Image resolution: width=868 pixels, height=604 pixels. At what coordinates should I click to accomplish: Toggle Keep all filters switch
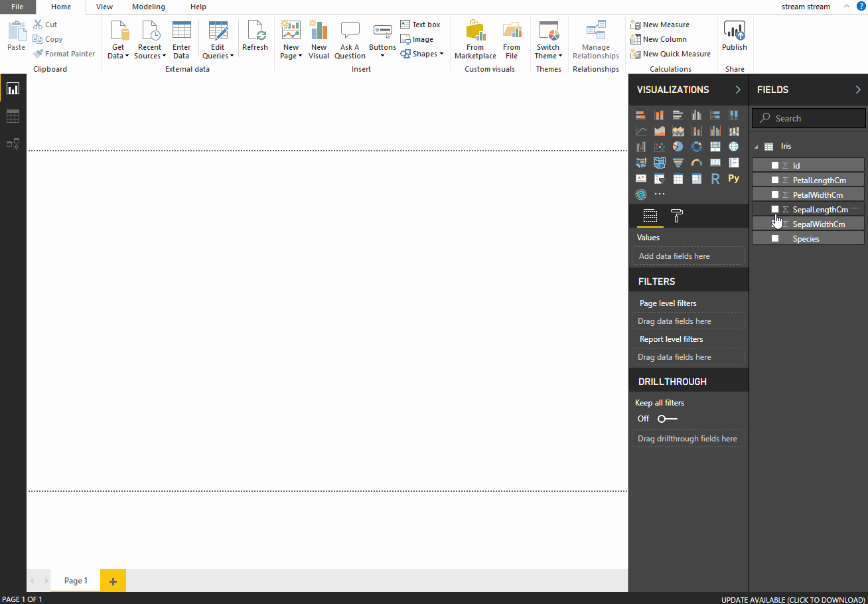(x=667, y=419)
